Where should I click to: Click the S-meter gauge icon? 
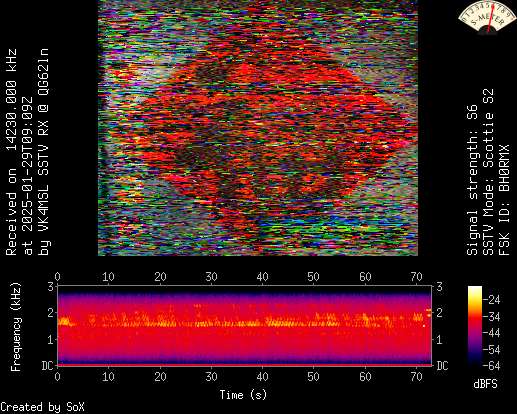pyautogui.click(x=487, y=17)
